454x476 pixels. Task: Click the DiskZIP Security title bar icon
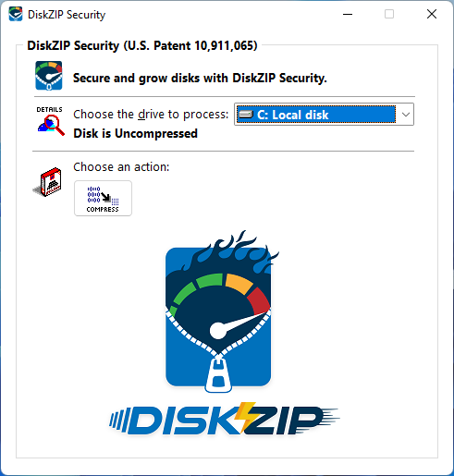coord(16,14)
